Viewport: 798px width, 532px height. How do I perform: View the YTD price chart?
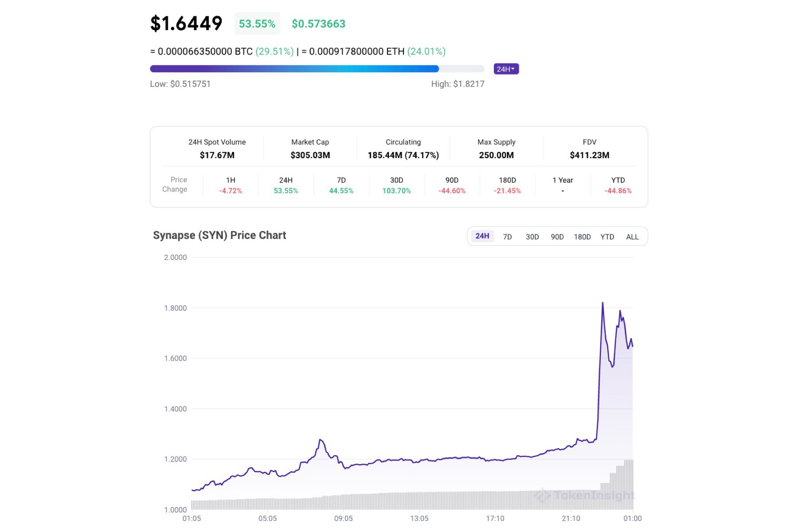(x=607, y=237)
